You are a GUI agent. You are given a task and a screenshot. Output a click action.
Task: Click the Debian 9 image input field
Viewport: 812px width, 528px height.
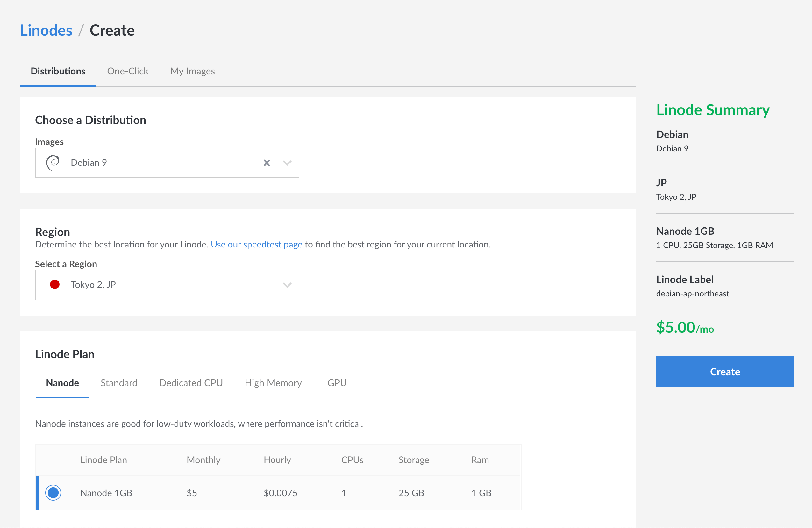[167, 163]
